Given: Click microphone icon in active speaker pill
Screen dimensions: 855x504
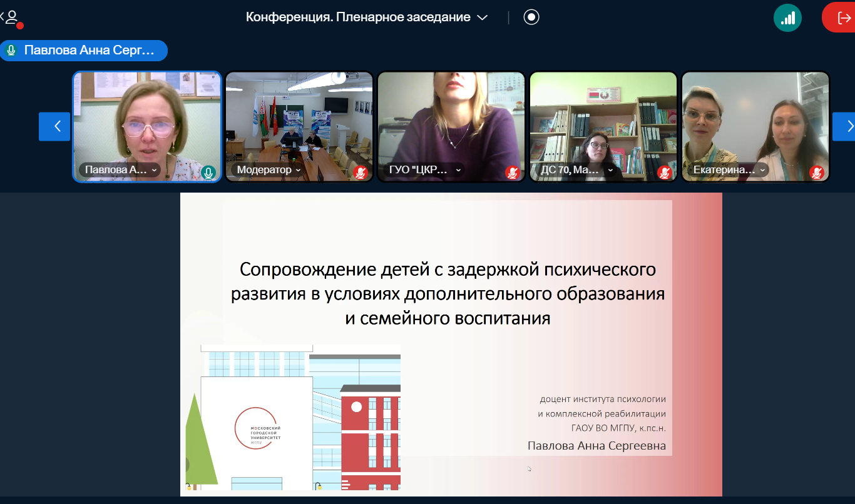Looking at the screenshot, I should tap(11, 51).
